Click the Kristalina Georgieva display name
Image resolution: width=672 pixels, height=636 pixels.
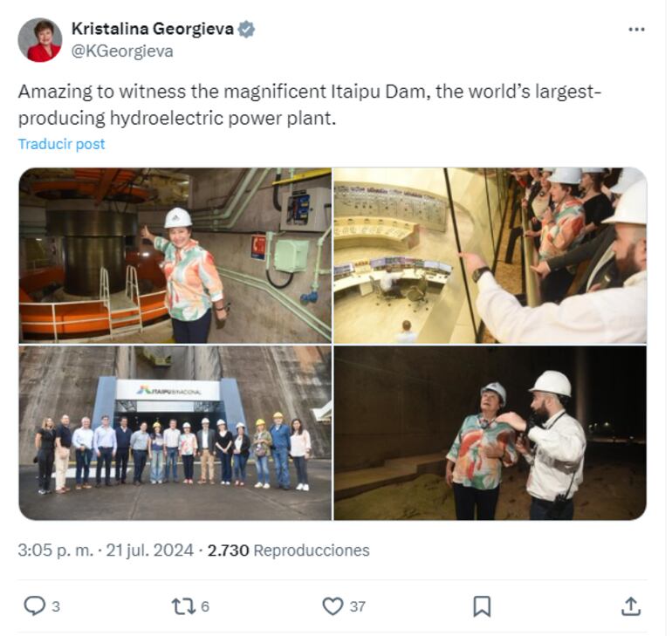tap(153, 29)
